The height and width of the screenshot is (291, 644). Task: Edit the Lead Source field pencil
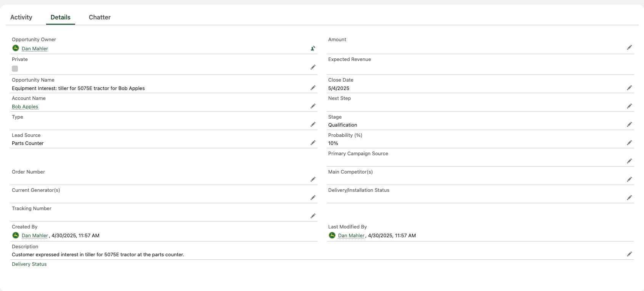313,143
